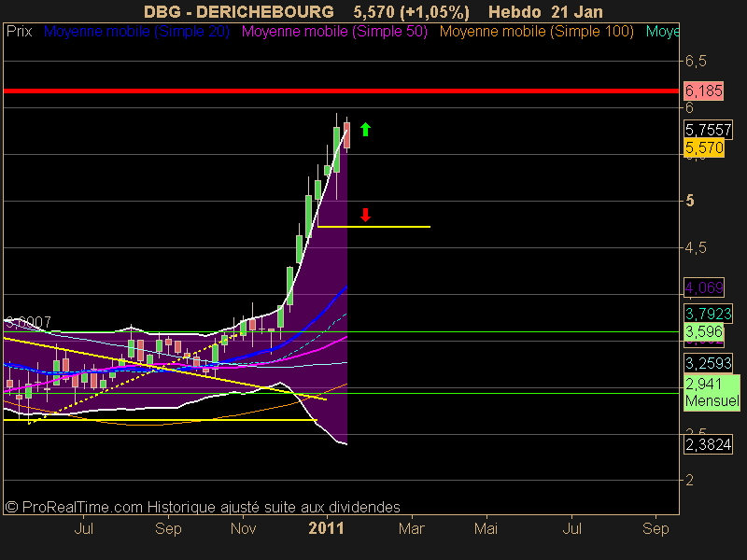747x560 pixels.
Task: Click the 6,5 axis value
Action: point(696,61)
